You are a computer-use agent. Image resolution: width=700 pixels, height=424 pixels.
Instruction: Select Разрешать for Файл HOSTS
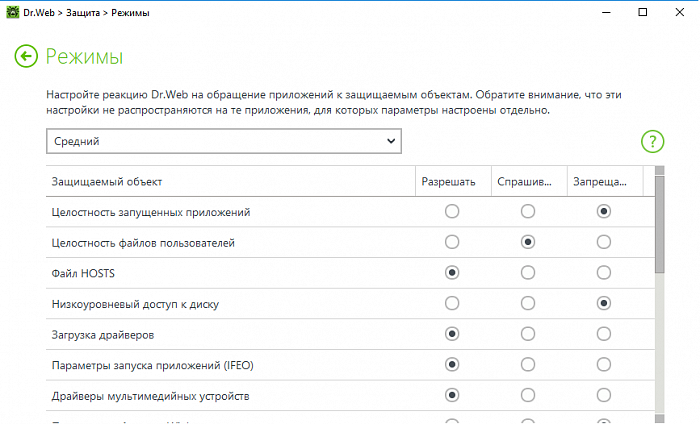click(x=452, y=273)
